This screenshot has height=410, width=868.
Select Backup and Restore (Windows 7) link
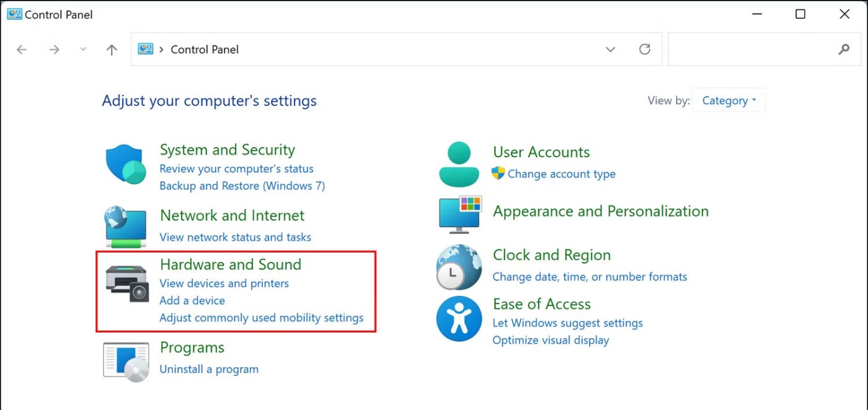tap(242, 185)
